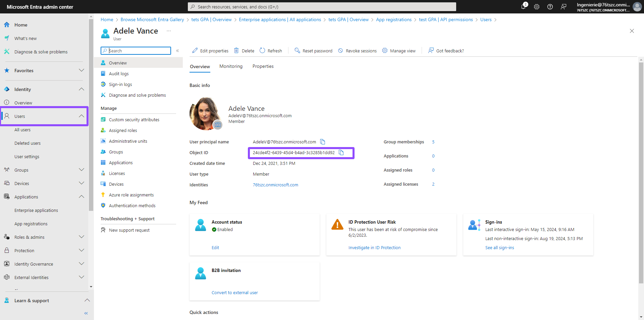This screenshot has width=644, height=320.
Task: Focus the resource menu Search field
Action: pyautogui.click(x=136, y=51)
